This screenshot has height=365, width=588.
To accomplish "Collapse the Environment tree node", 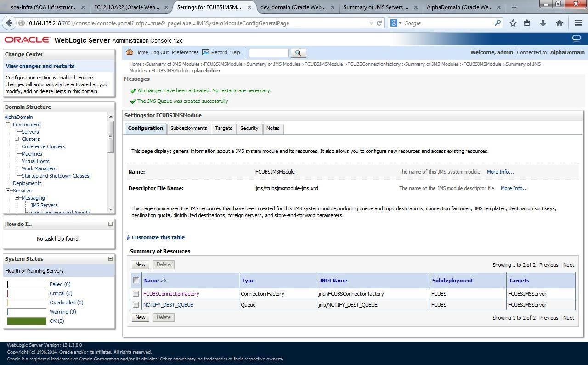I will click(8, 124).
